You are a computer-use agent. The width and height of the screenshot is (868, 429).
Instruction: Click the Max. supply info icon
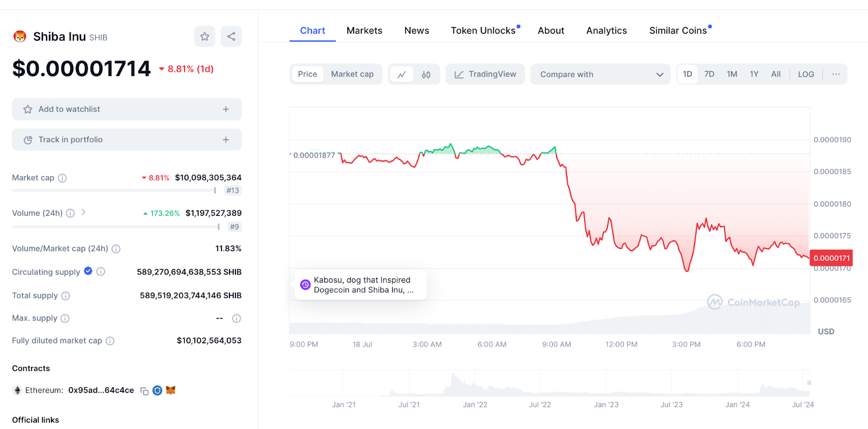click(65, 318)
